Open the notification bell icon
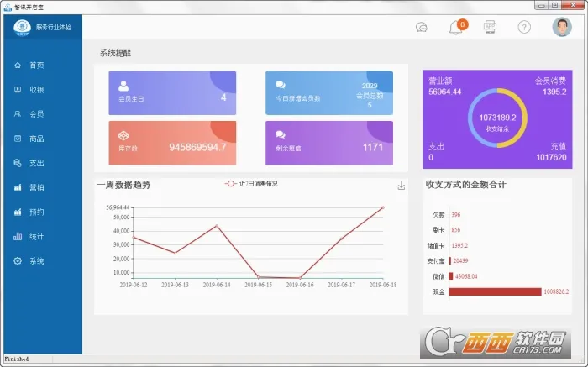This screenshot has width=588, height=367. tap(455, 28)
